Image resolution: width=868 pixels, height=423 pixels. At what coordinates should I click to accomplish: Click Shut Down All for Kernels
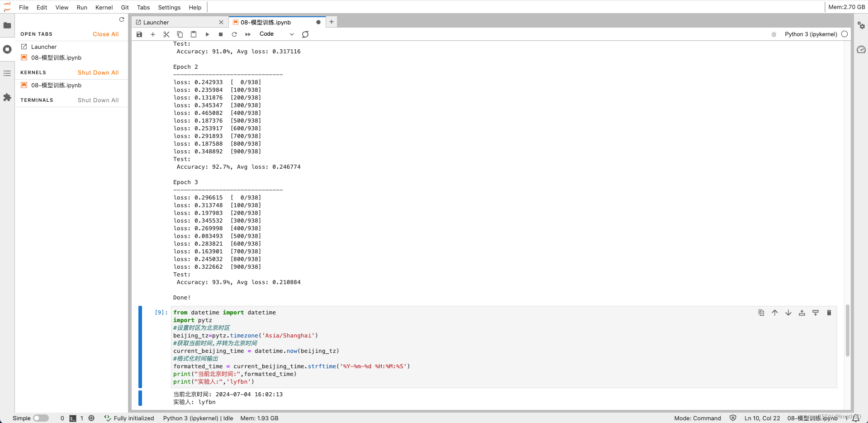coord(98,73)
